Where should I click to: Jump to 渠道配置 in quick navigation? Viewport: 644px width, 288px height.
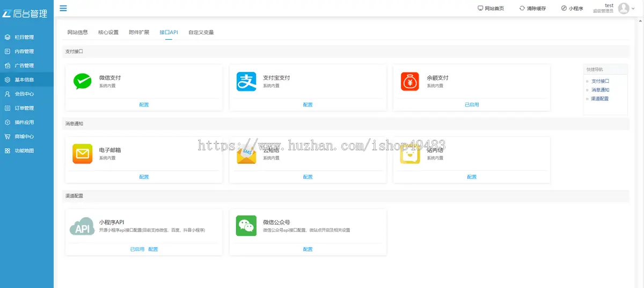pyautogui.click(x=600, y=99)
